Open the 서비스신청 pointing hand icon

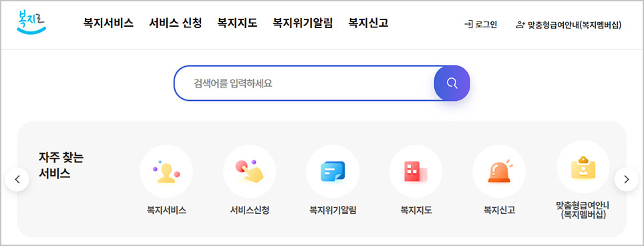[249, 172]
